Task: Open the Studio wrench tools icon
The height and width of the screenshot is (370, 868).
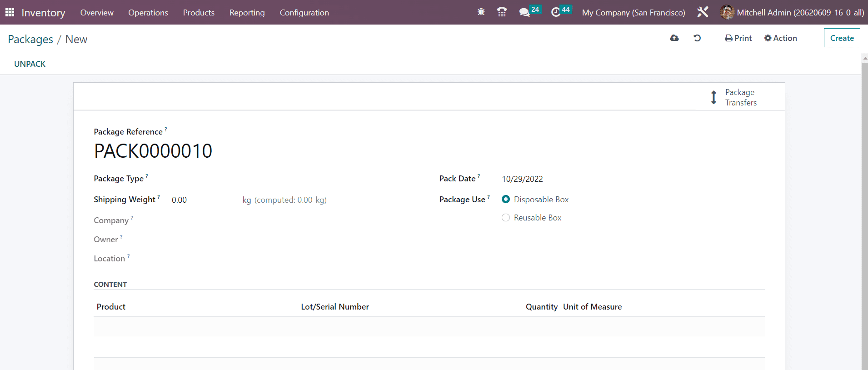Action: (x=703, y=12)
